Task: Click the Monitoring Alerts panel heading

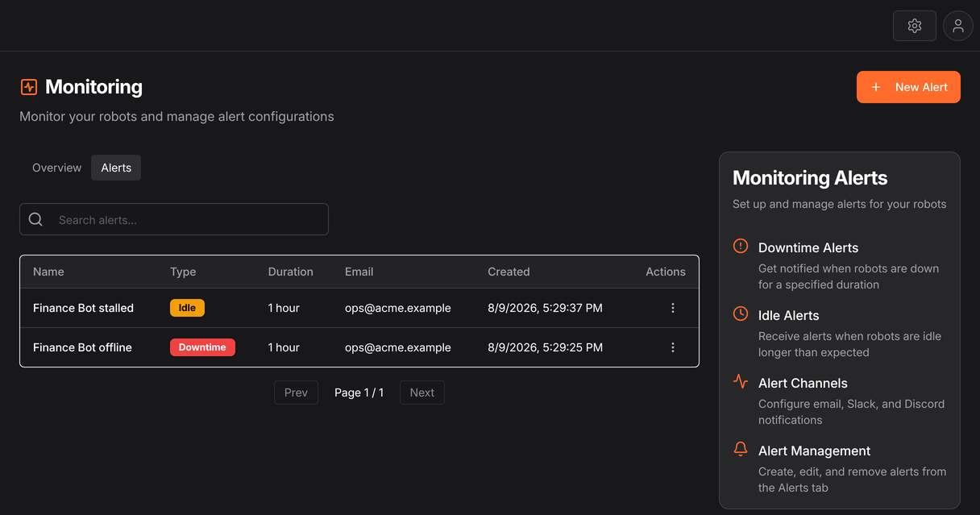Action: (810, 178)
